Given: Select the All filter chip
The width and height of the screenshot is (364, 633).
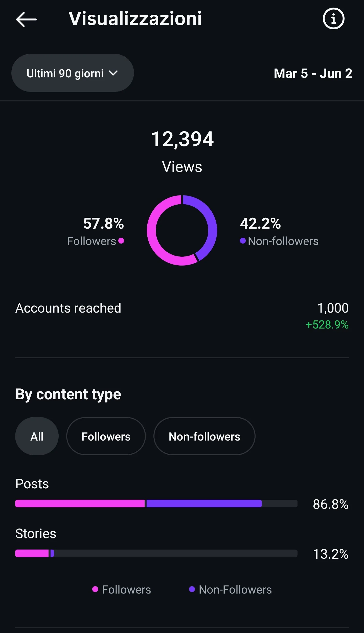Looking at the screenshot, I should point(37,436).
